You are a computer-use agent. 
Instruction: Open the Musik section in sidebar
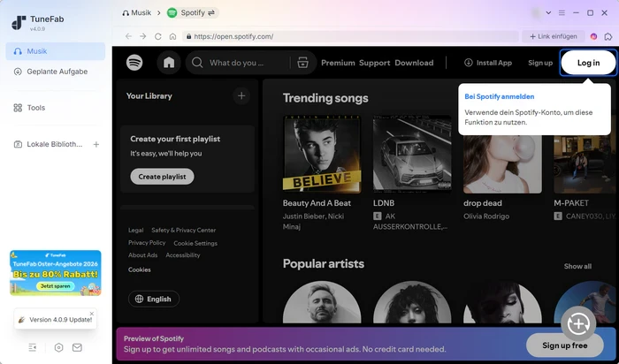55,51
